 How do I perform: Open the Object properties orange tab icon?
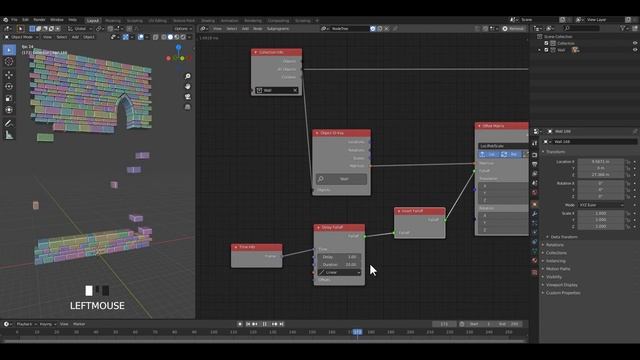pos(534,204)
